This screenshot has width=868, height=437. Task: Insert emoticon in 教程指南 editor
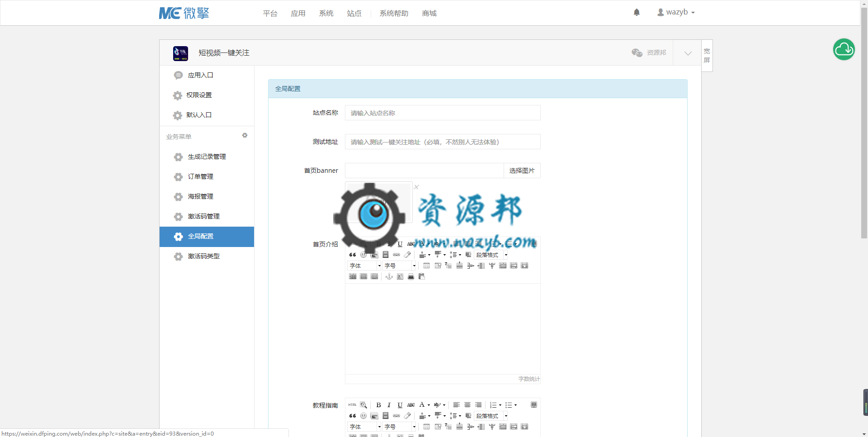point(363,416)
